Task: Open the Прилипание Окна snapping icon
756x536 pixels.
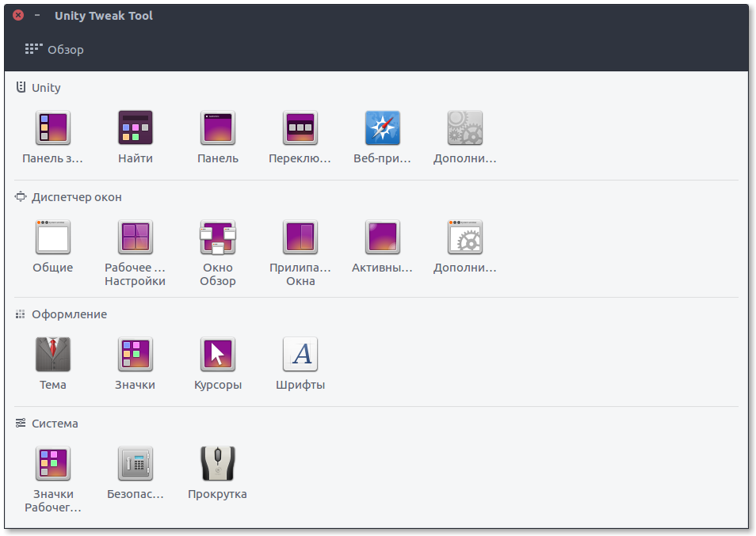Action: pos(300,237)
